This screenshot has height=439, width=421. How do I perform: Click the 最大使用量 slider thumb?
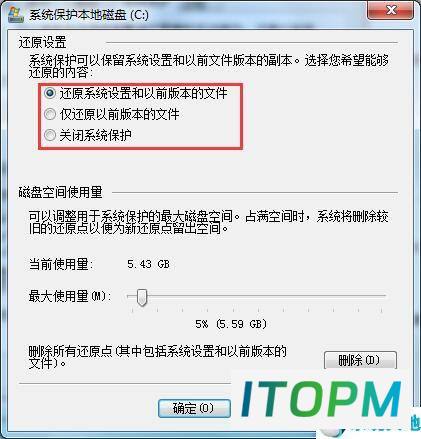(142, 297)
